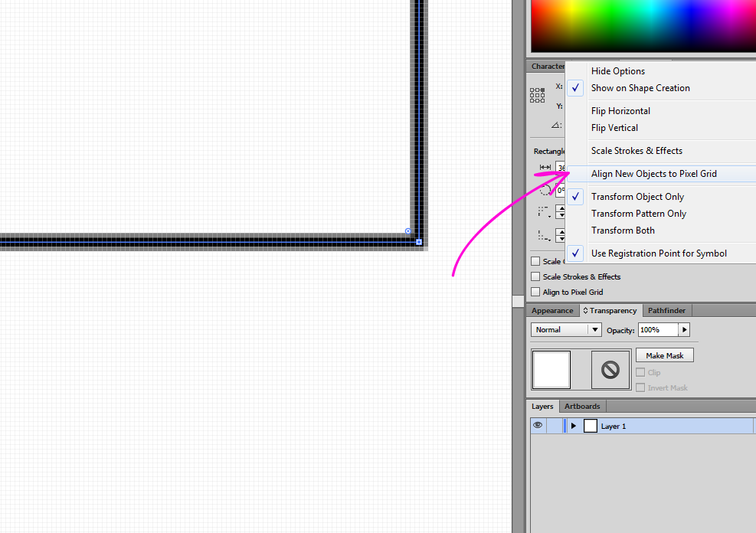Click the prohibited mask symbol in Transparency panel
Viewport: 756px width, 533px height.
tap(610, 370)
